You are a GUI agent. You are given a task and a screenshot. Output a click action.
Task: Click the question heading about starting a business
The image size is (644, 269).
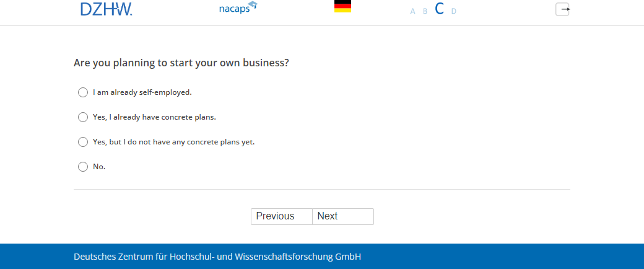point(181,63)
